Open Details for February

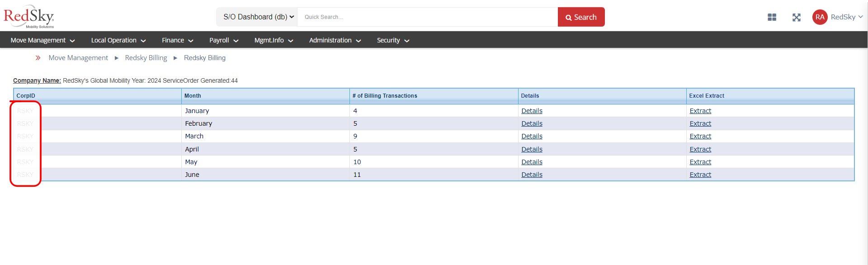coord(532,123)
